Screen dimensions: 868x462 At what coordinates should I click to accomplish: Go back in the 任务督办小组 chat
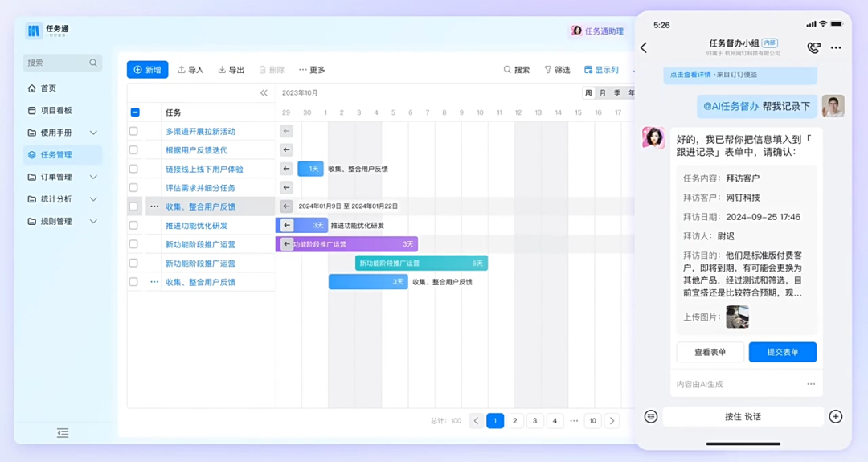tap(644, 47)
